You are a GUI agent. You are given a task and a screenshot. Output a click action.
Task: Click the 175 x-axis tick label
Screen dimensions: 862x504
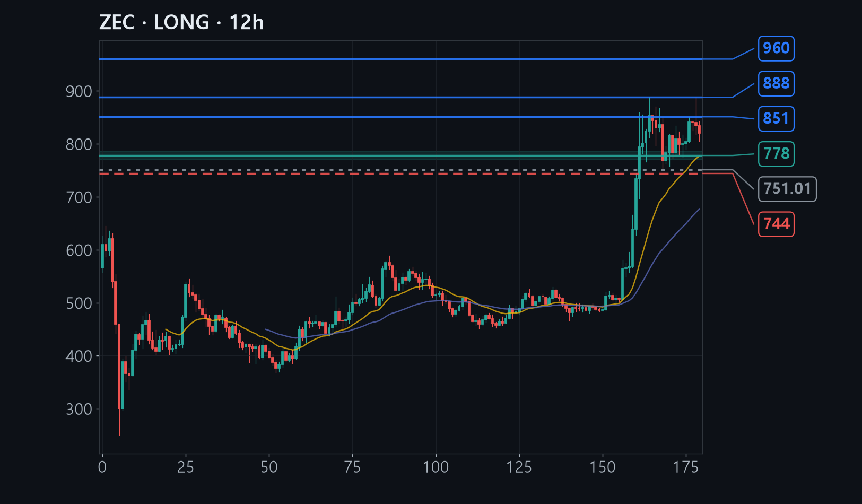[686, 467]
